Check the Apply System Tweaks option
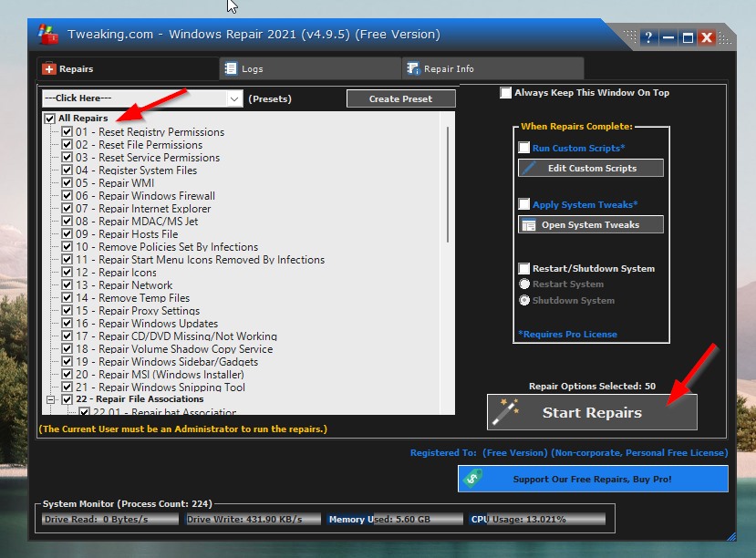The image size is (756, 558). click(523, 204)
